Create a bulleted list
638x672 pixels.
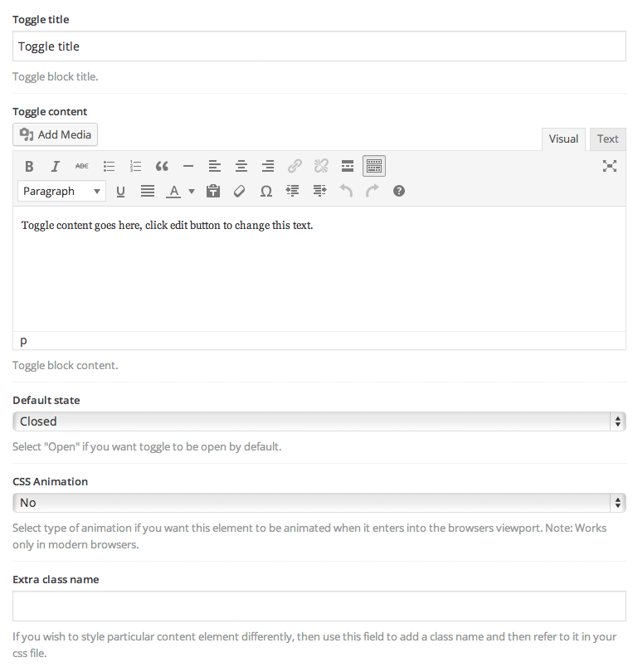[x=109, y=166]
